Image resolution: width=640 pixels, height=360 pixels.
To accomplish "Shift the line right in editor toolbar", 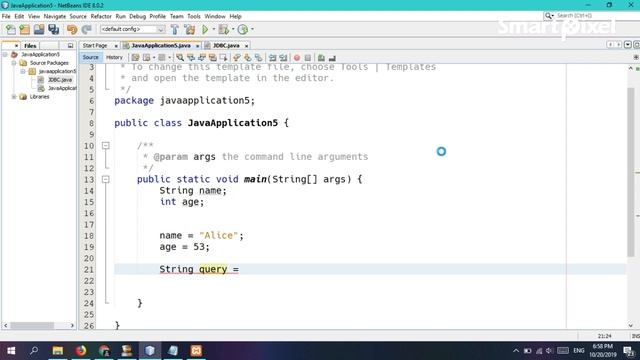I will [x=283, y=58].
